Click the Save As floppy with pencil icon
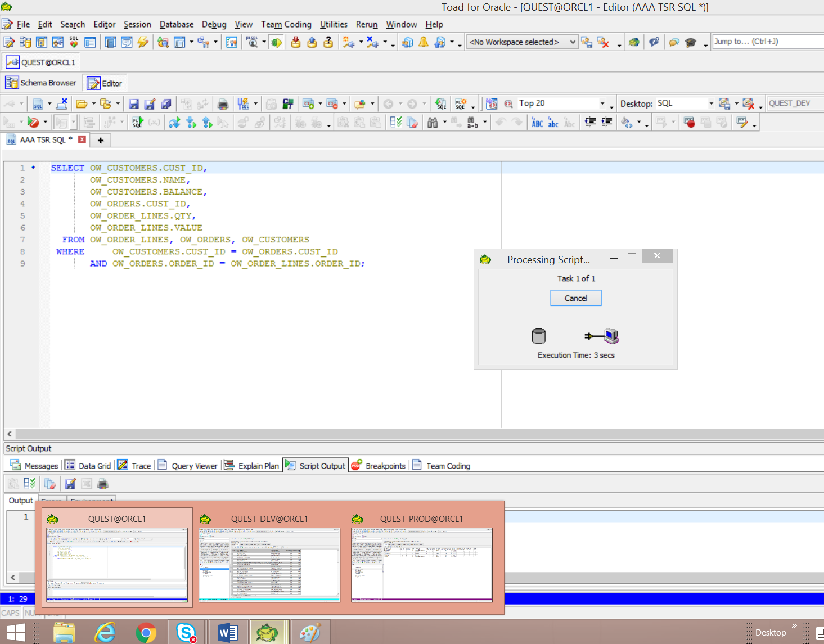 point(150,104)
